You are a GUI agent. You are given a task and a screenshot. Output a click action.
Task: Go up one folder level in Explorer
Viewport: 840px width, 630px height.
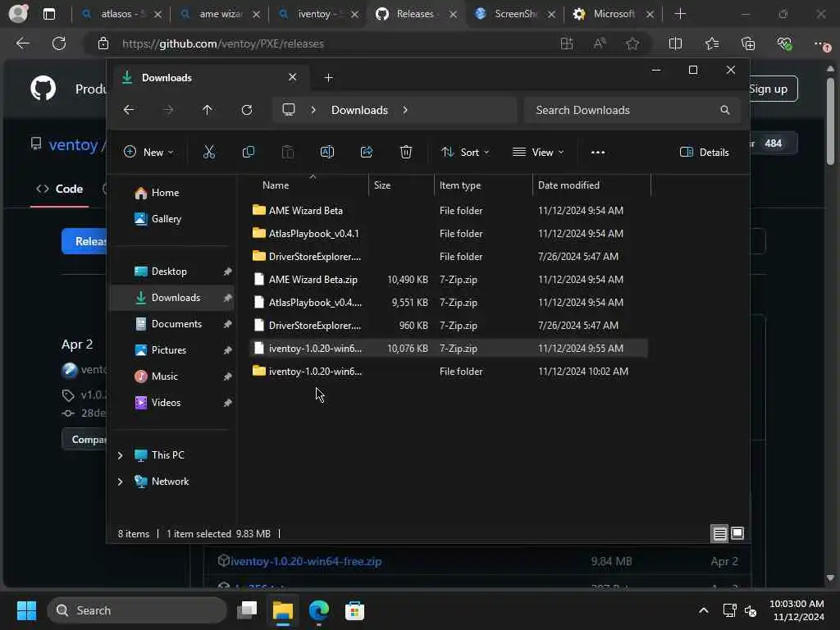pyautogui.click(x=208, y=110)
